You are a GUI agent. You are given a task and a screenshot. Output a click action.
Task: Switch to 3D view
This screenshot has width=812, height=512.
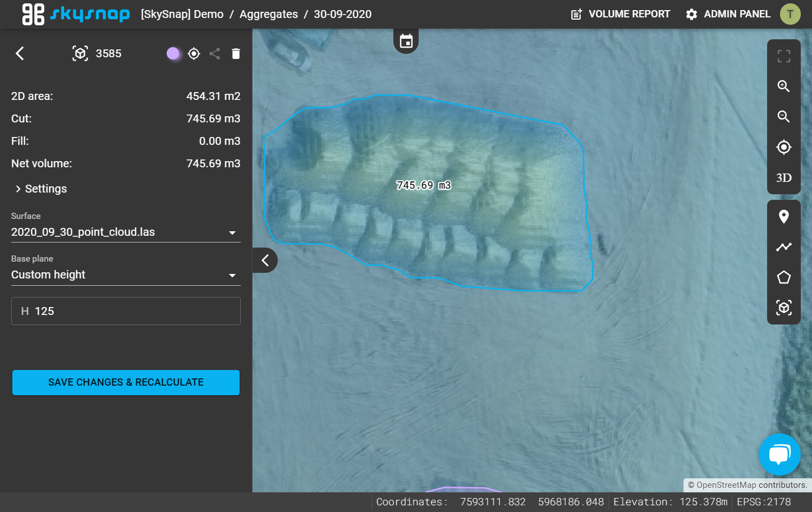(x=784, y=178)
